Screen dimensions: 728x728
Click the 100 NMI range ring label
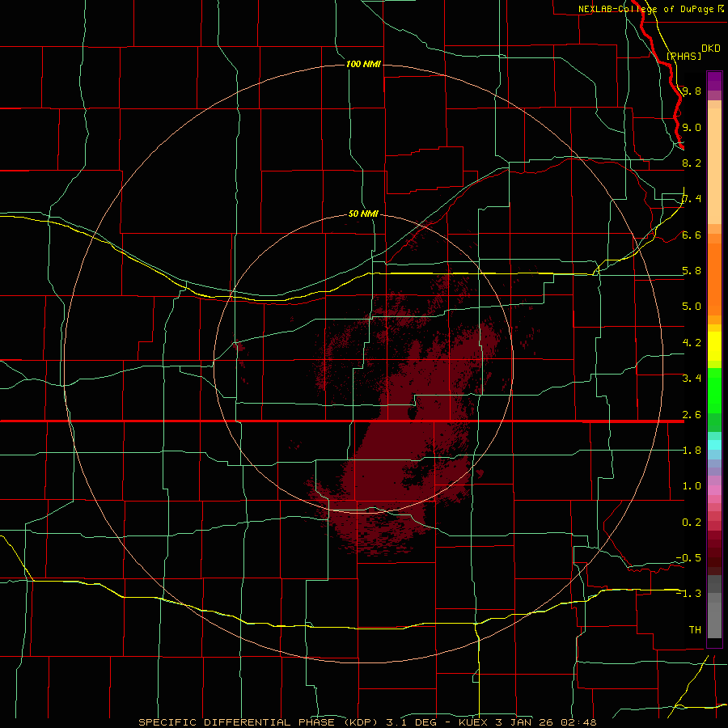coord(363,64)
